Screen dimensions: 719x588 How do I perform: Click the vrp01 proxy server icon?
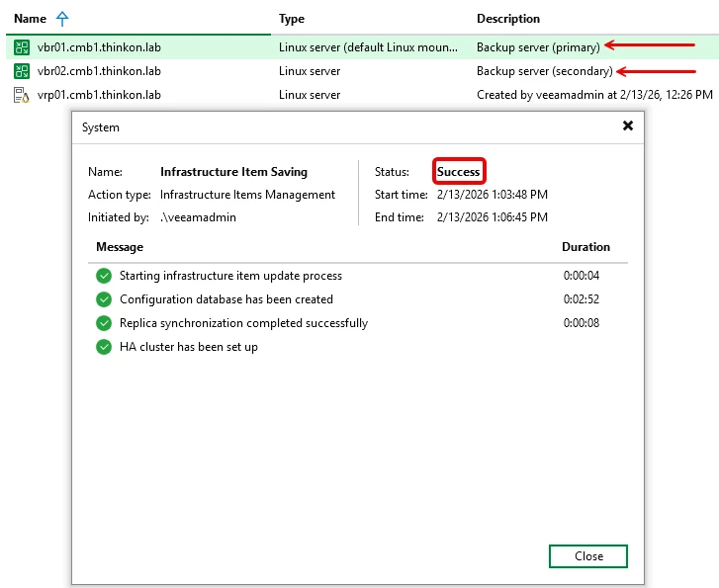(21, 95)
